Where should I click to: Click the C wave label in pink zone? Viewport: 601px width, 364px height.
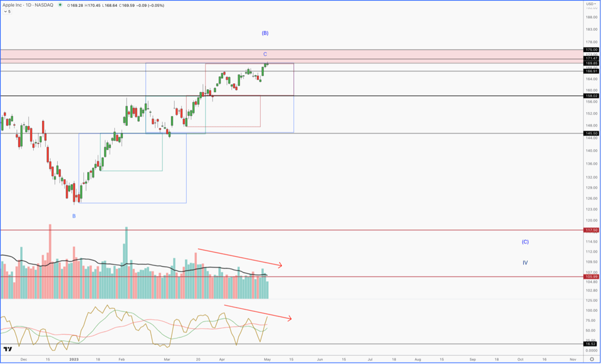[265, 55]
